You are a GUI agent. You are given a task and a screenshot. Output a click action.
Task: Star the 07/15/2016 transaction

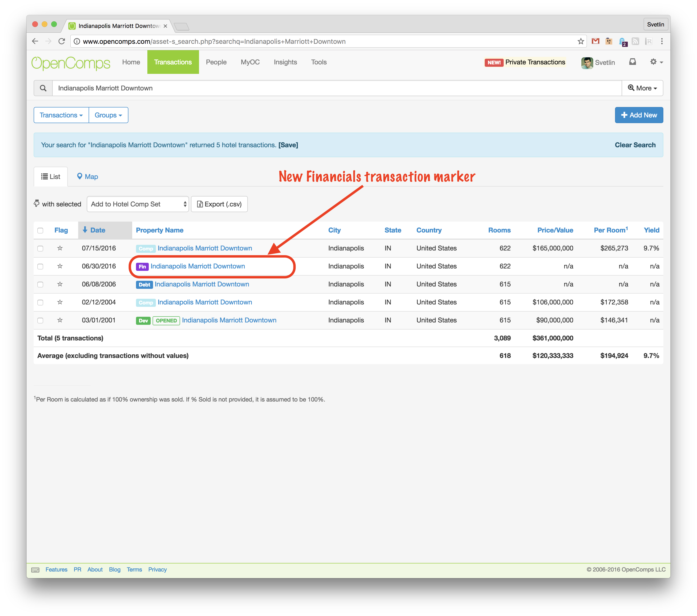60,248
